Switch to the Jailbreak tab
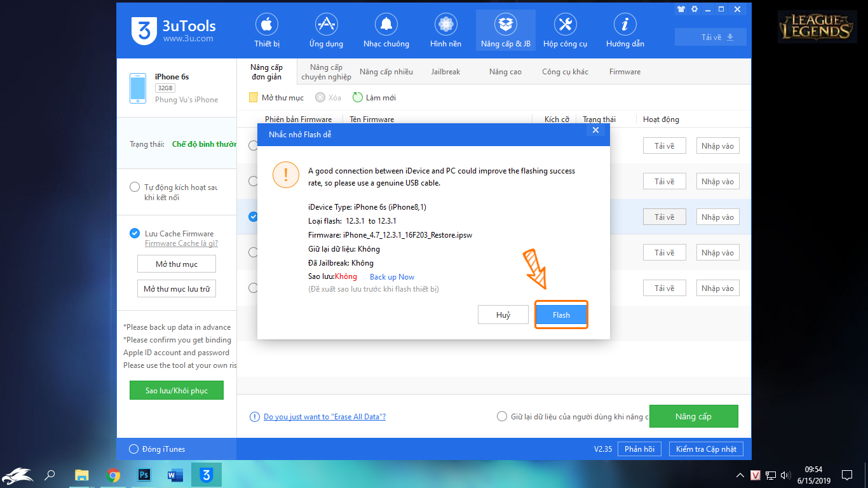Screen dimensions: 868x488 [445, 72]
